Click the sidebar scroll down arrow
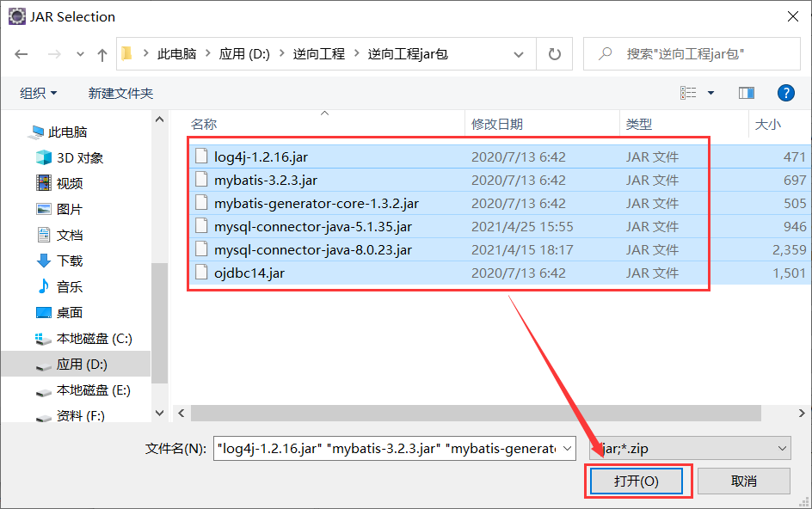The image size is (812, 509). [x=159, y=414]
